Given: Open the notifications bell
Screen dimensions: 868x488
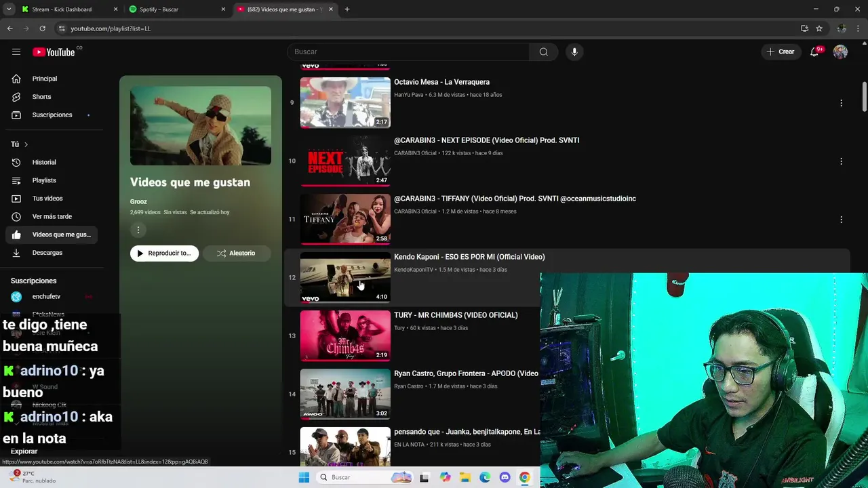Looking at the screenshot, I should coord(814,52).
